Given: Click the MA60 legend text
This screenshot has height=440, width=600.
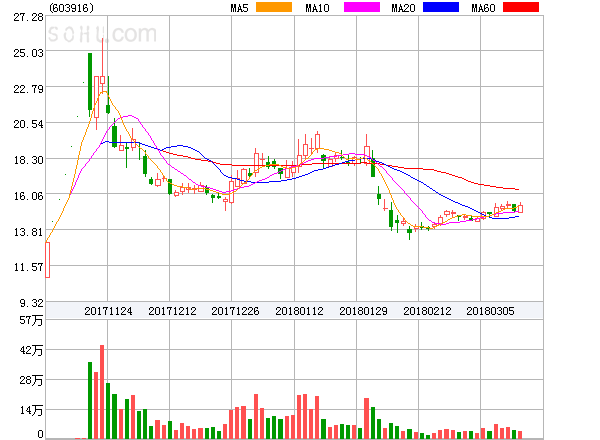Looking at the screenshot, I should click(x=483, y=8).
